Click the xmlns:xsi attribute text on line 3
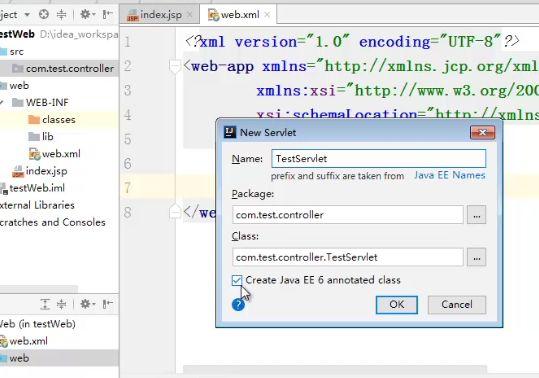The height and width of the screenshot is (378, 539). (x=296, y=91)
